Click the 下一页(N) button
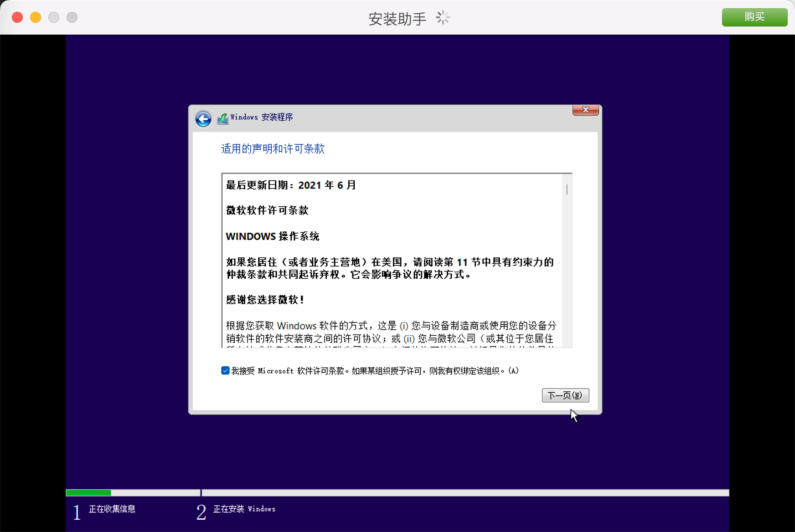 [565, 395]
